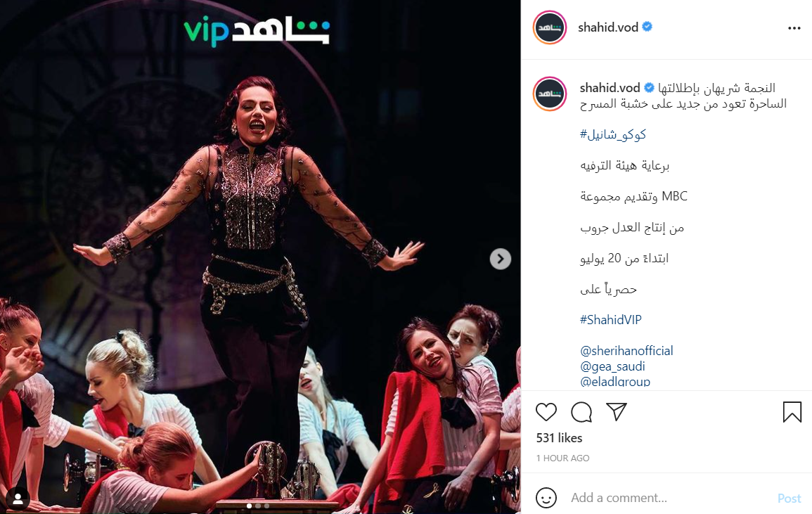Go to next photo with the right arrow

[501, 259]
